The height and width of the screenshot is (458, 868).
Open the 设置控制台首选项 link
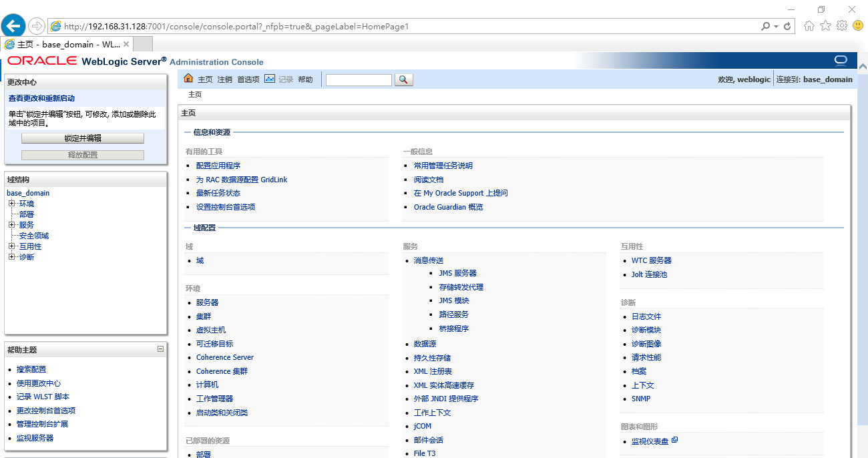click(226, 207)
